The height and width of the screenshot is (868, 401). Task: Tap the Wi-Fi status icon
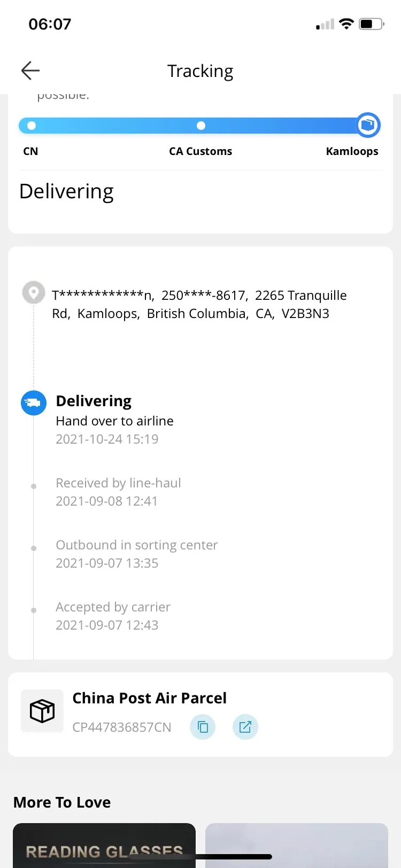tap(346, 24)
